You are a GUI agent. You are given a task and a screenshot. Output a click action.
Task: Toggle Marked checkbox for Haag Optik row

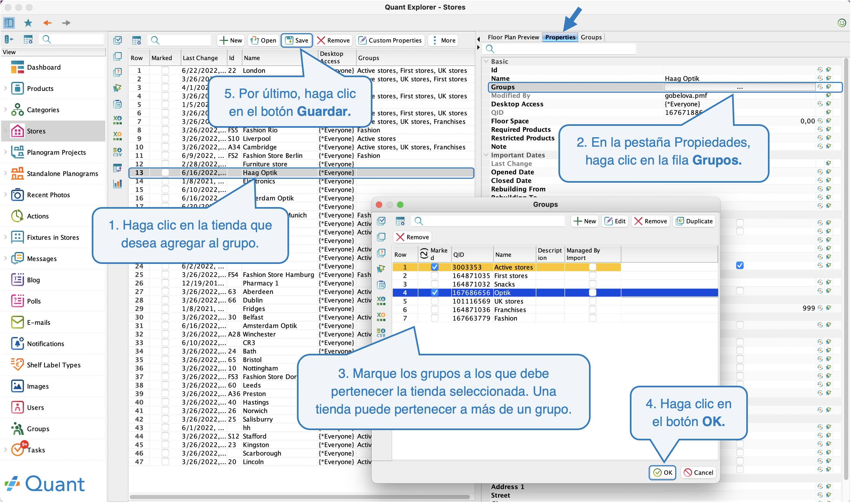(165, 172)
